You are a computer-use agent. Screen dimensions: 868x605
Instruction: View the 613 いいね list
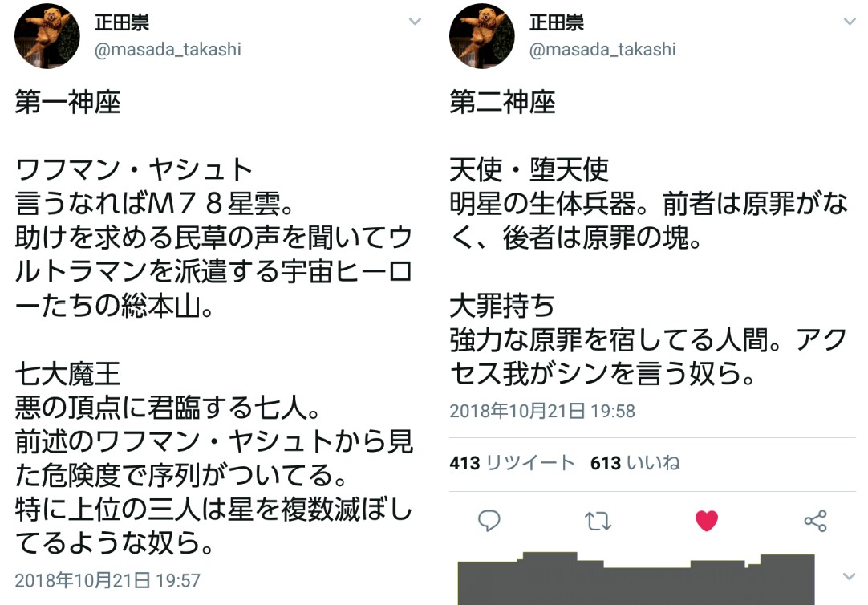[x=635, y=463]
